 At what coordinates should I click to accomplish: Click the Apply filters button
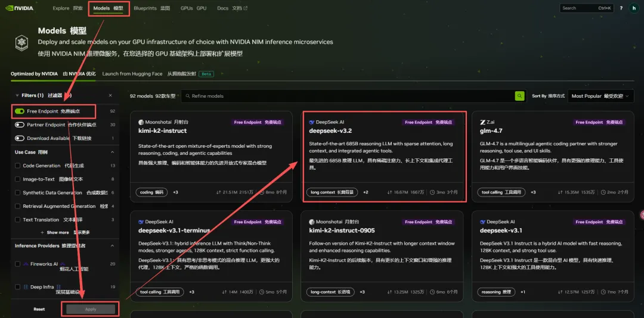click(91, 309)
